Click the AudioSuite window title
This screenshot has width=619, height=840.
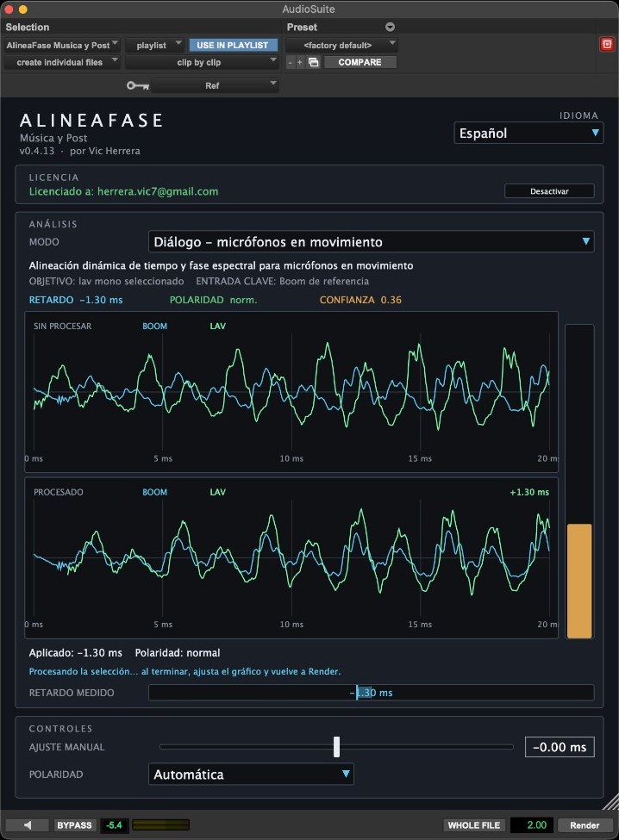[309, 9]
